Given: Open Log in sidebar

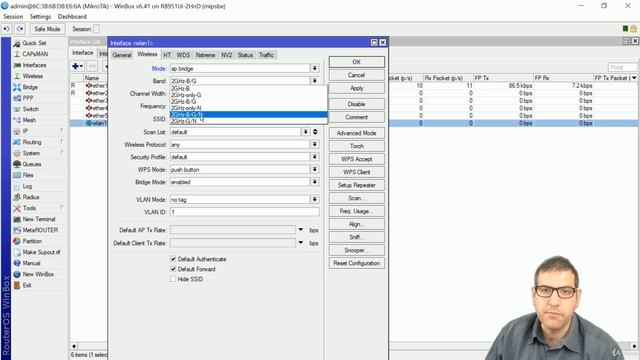Looking at the screenshot, I should point(27,186).
